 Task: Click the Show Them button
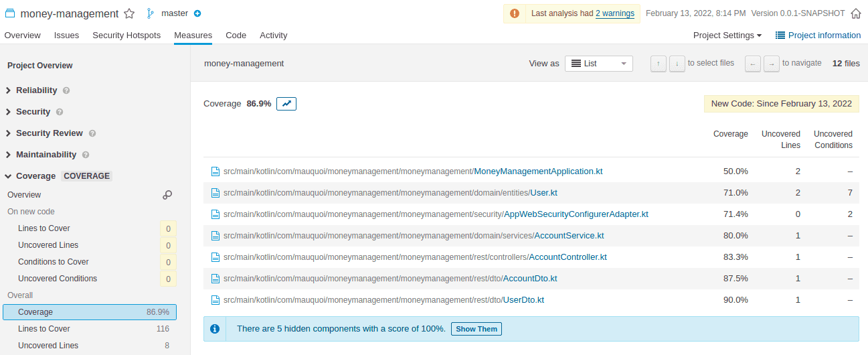476,329
